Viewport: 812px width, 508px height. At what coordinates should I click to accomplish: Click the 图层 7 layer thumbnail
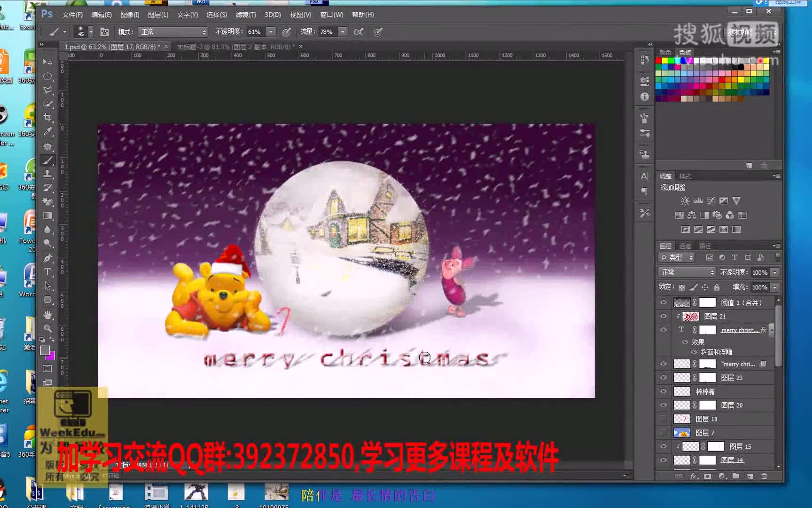(x=682, y=432)
